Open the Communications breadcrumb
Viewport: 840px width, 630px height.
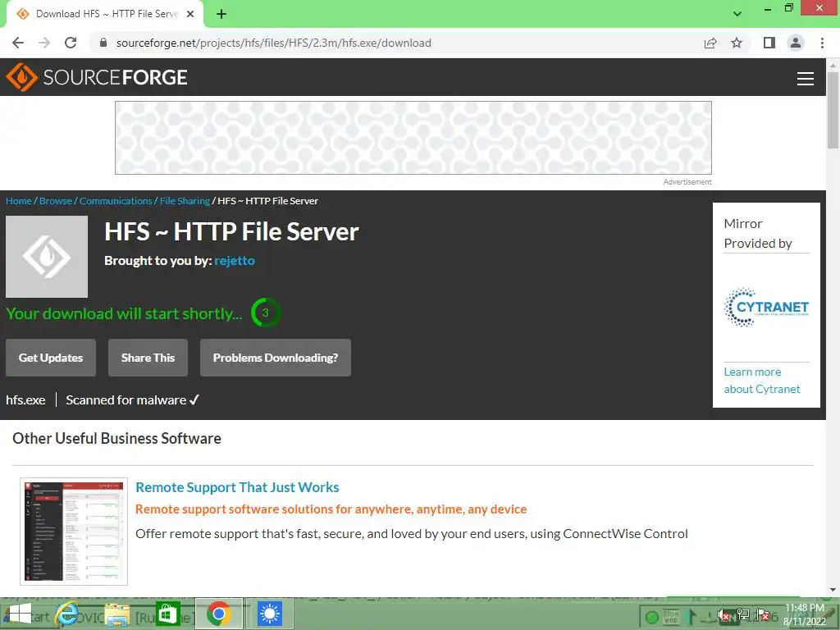pos(116,201)
